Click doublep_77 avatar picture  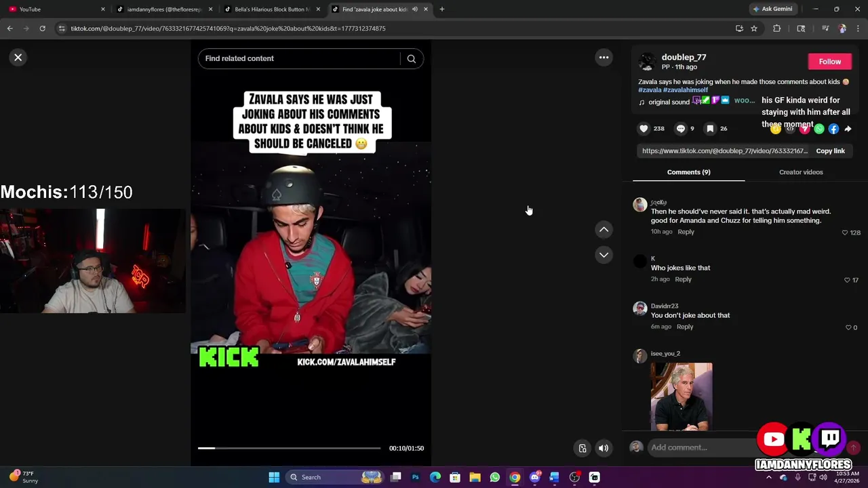click(x=647, y=62)
